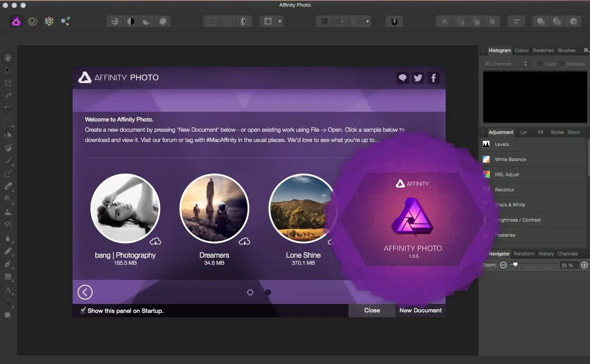The width and height of the screenshot is (590, 364).
Task: Apply Auto Contrast half-circle toolbar icon
Action: pyautogui.click(x=130, y=21)
